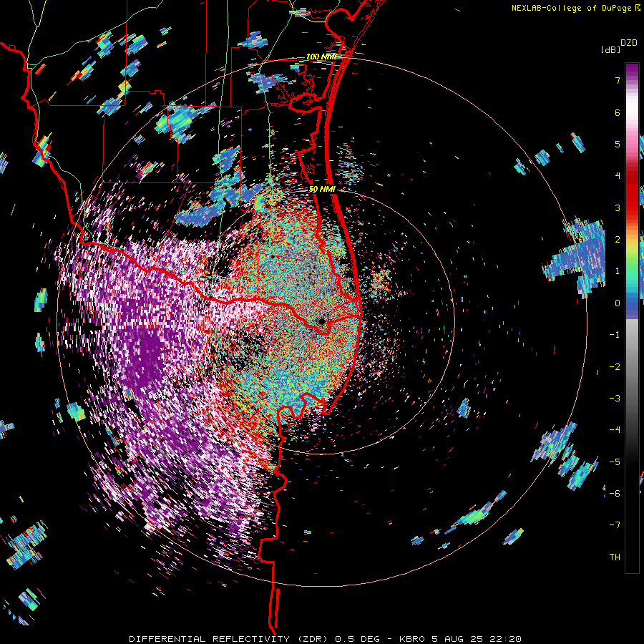Click the color scale label -3
The width and height of the screenshot is (644, 644).
(615, 399)
